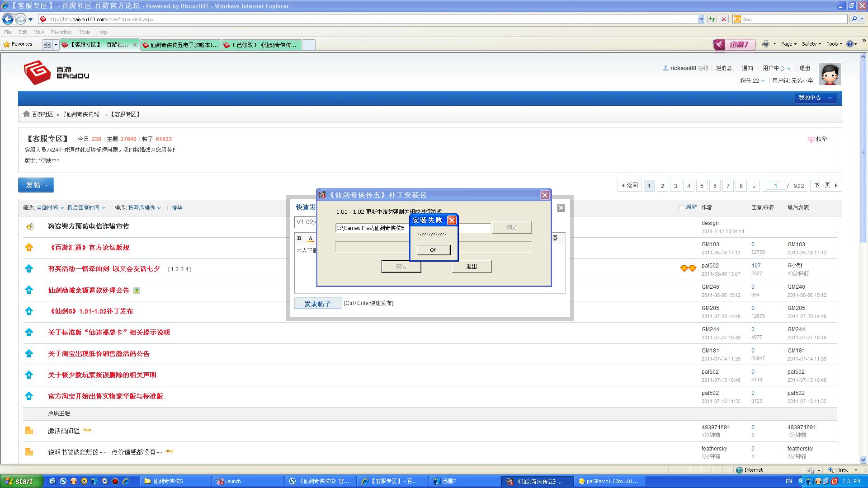This screenshot has width=868, height=488.
Task: Click the Windows Start button
Action: point(20,481)
